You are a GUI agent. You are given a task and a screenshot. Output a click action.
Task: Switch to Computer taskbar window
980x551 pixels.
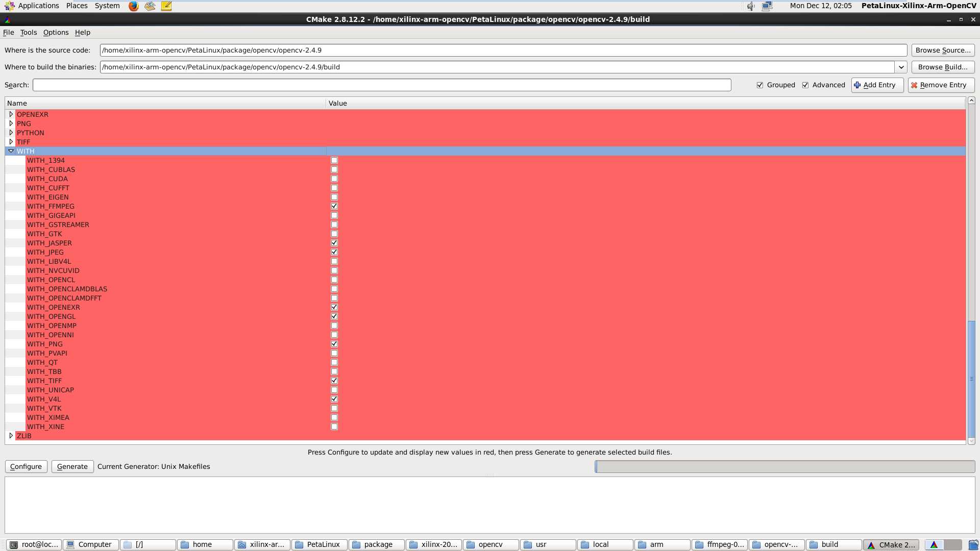(x=91, y=545)
